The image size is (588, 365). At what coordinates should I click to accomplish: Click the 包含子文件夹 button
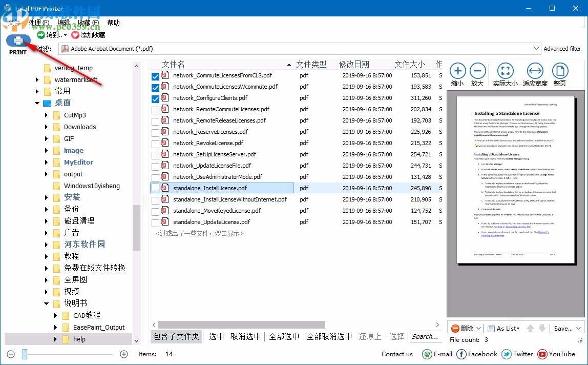coord(176,336)
